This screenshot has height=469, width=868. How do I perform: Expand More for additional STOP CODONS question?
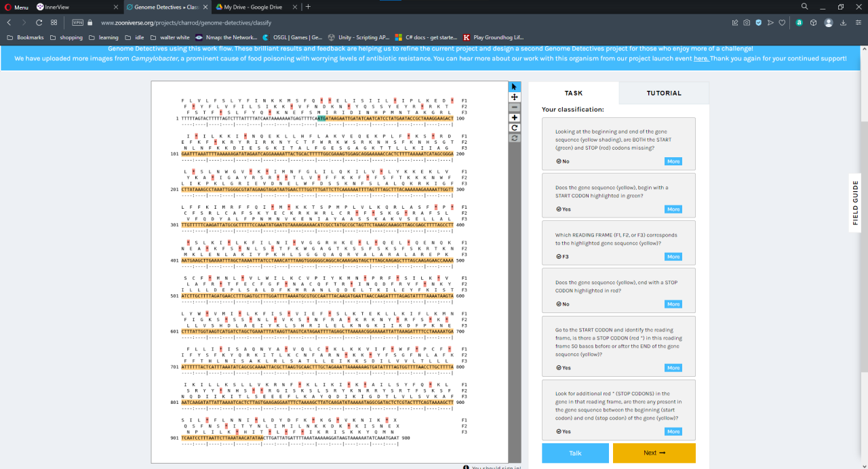[673, 431]
